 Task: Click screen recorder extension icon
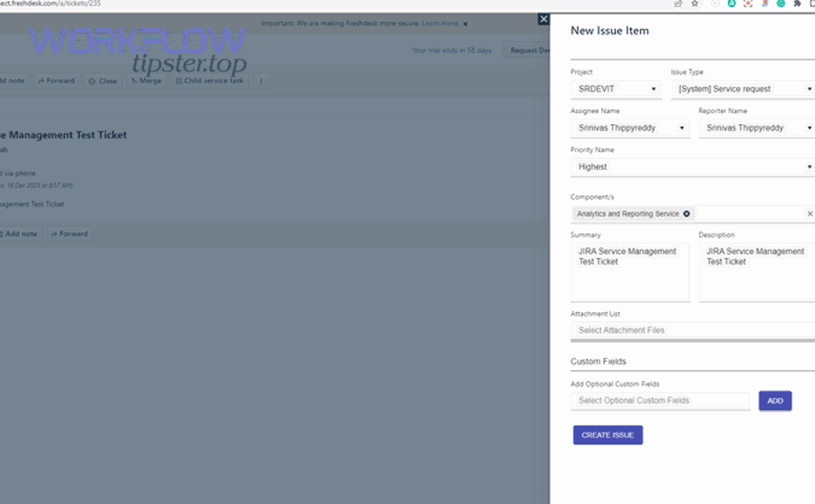[748, 4]
